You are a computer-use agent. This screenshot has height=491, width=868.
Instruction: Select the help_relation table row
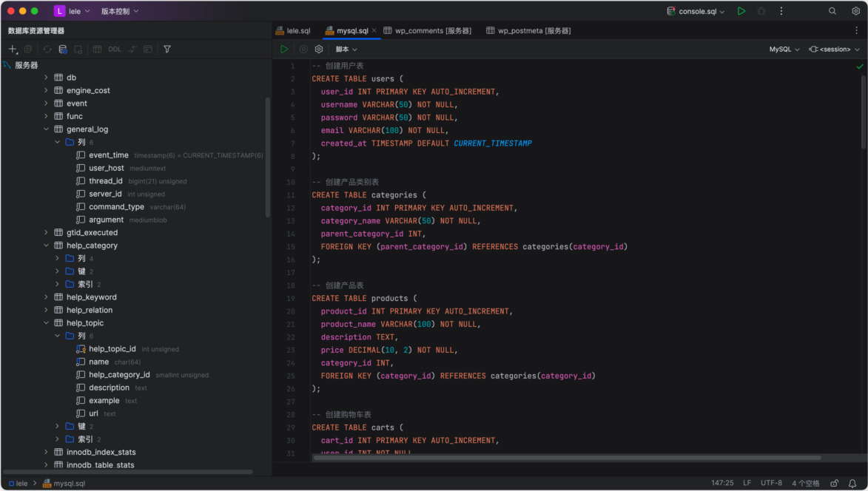pyautogui.click(x=135, y=310)
